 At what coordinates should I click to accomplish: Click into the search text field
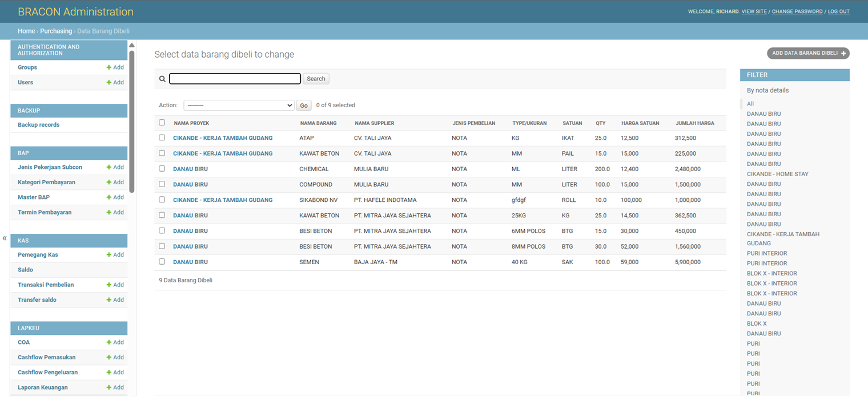tap(235, 79)
